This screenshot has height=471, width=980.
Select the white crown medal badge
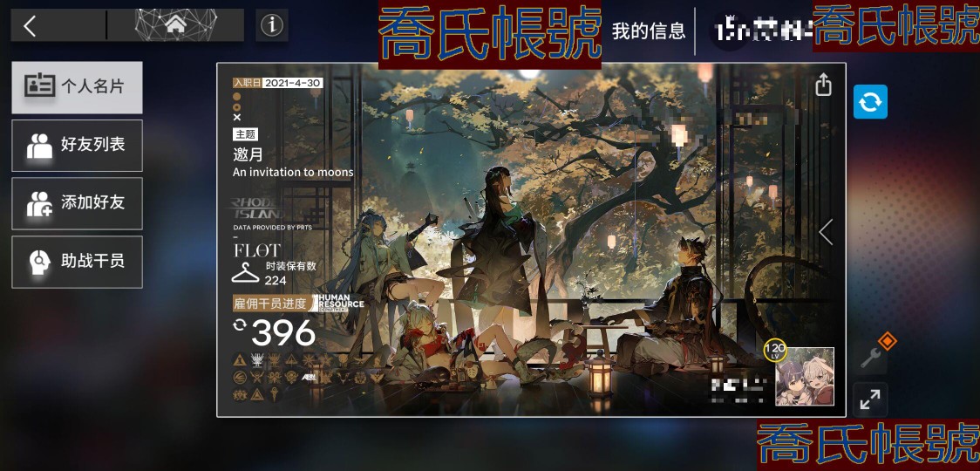(257, 359)
